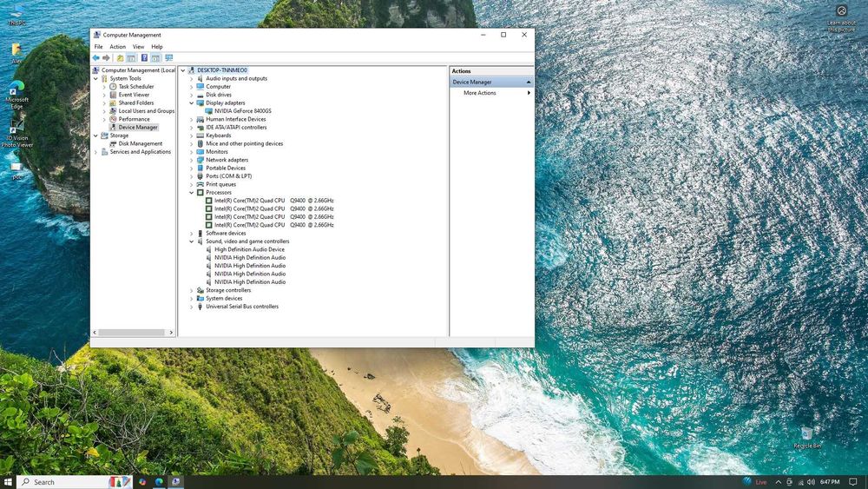Select Portable Devices category
This screenshot has width=868, height=489.
click(226, 168)
